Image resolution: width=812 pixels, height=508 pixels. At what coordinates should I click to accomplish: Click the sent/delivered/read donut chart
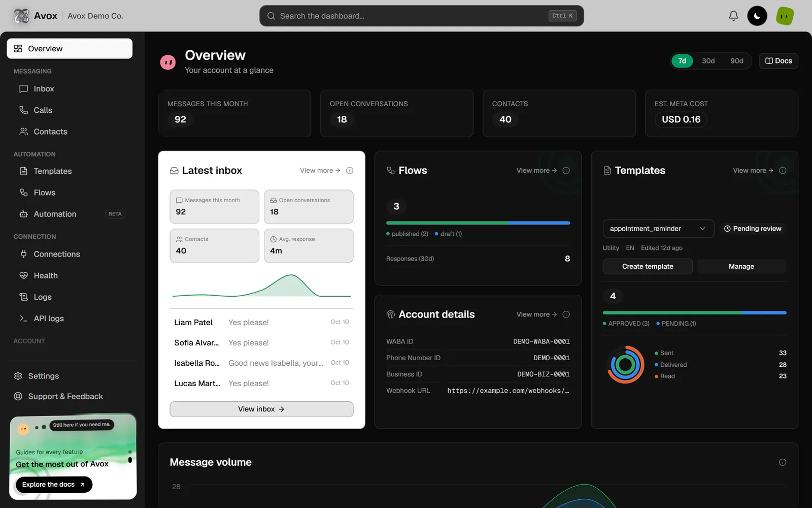[x=625, y=364]
